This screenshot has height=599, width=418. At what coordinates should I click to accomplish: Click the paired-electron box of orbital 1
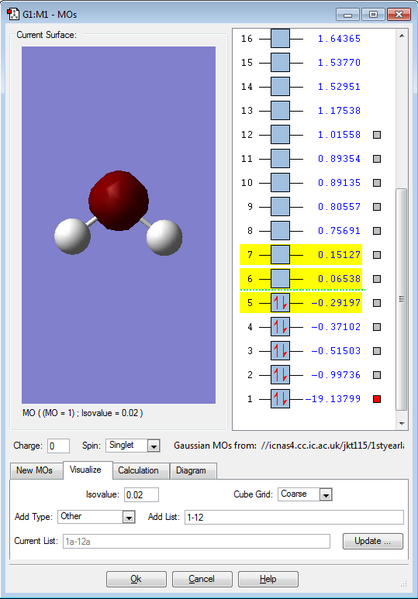click(x=280, y=399)
